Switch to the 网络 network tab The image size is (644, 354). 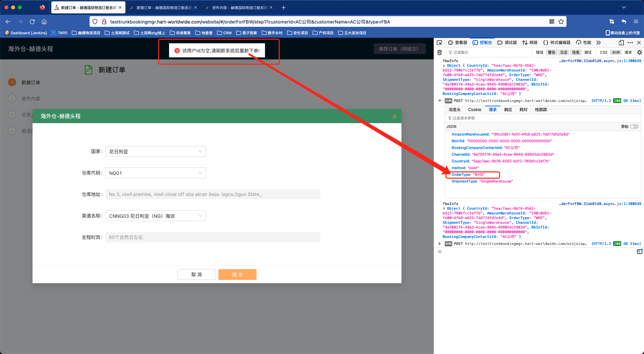[x=530, y=43]
